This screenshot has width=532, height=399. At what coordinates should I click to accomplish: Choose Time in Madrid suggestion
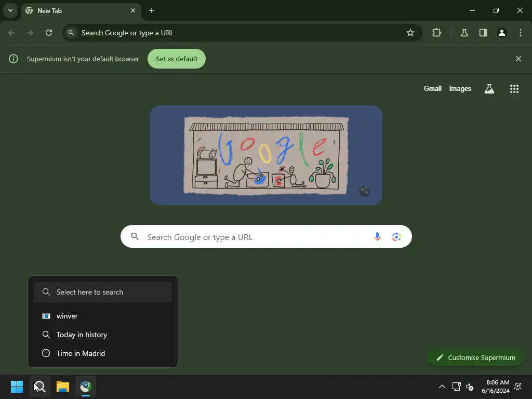tap(103, 353)
